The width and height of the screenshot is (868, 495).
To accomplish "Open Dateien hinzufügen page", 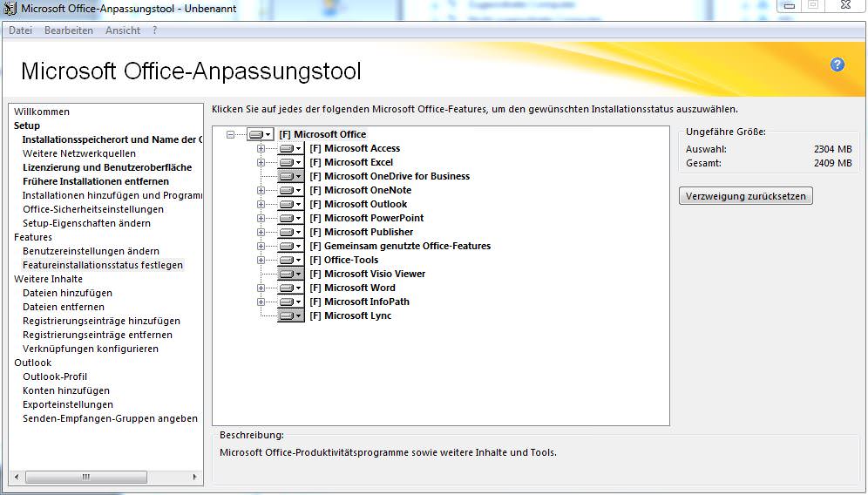I will click(x=67, y=293).
